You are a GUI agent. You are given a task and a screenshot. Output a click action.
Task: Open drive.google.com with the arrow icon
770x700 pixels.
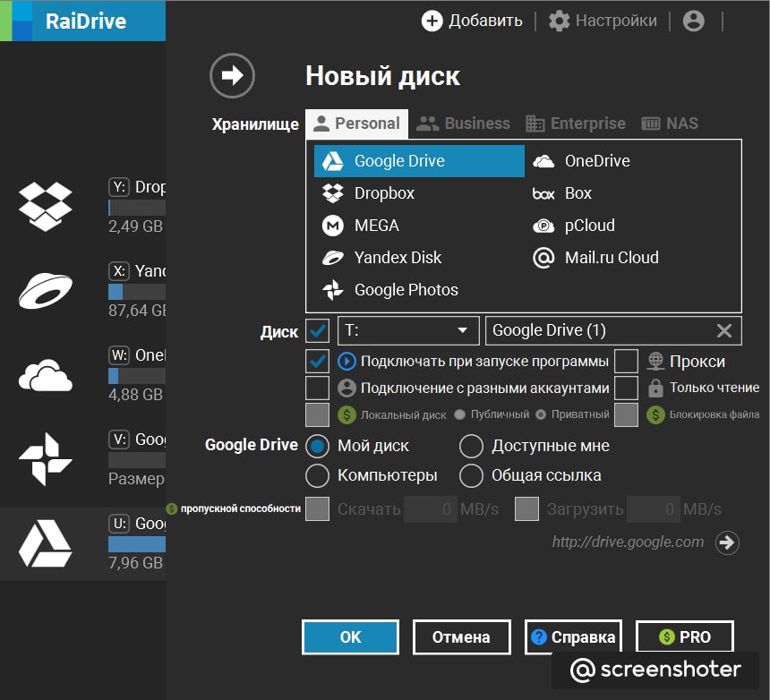click(727, 542)
